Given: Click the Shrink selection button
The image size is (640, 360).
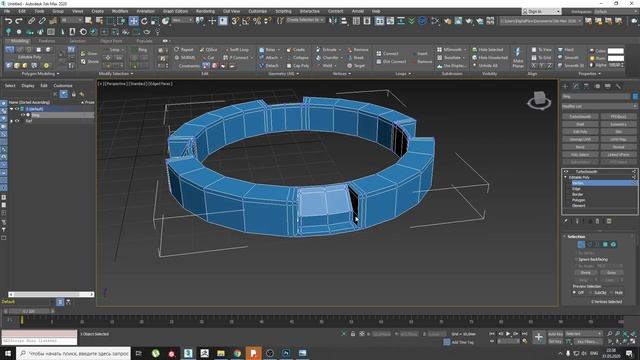Looking at the screenshot, I should (586, 272).
